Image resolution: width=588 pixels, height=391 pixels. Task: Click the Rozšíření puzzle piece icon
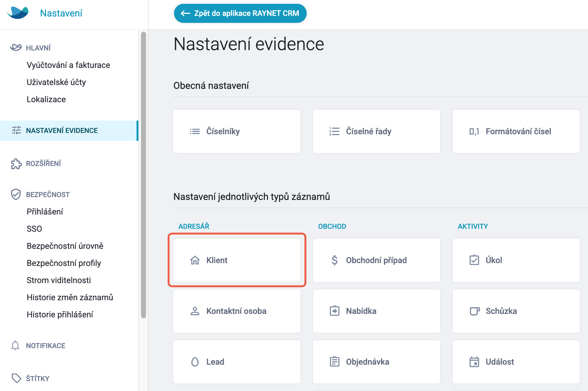click(16, 163)
